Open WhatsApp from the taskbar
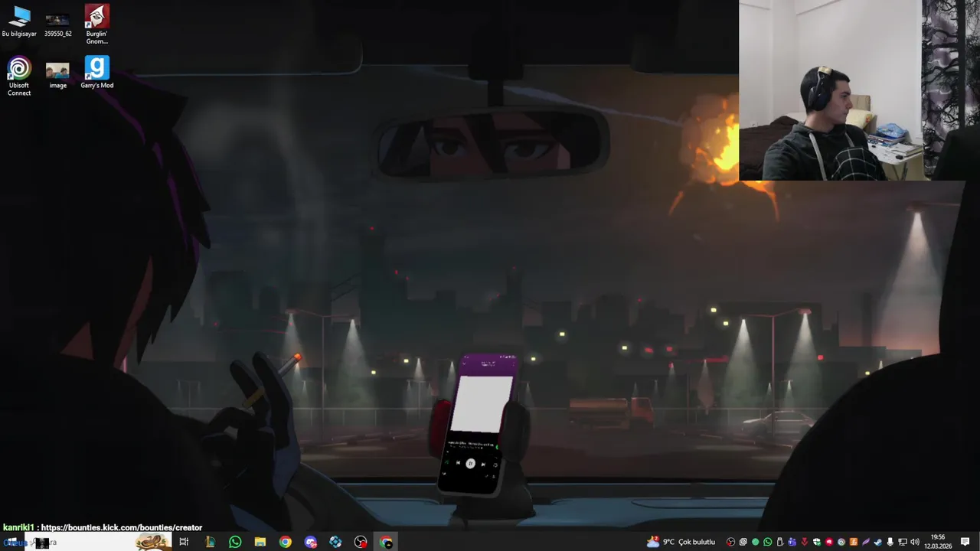The width and height of the screenshot is (980, 551). (235, 542)
